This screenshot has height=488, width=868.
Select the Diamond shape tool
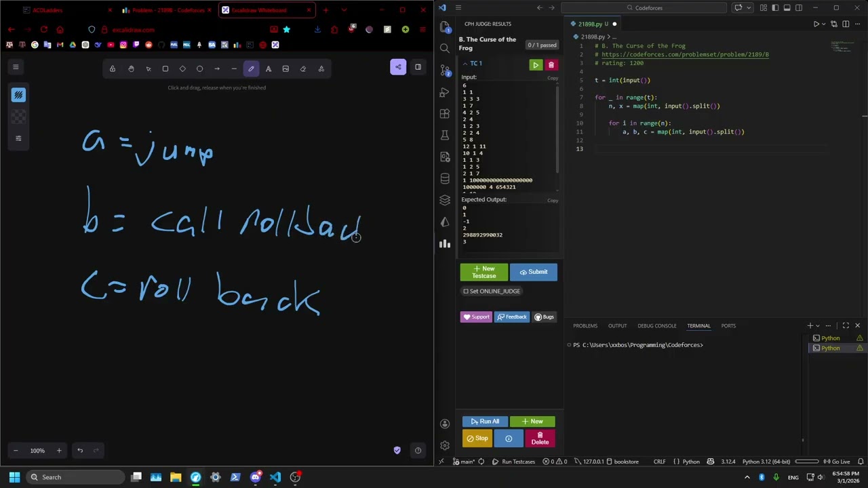point(182,68)
